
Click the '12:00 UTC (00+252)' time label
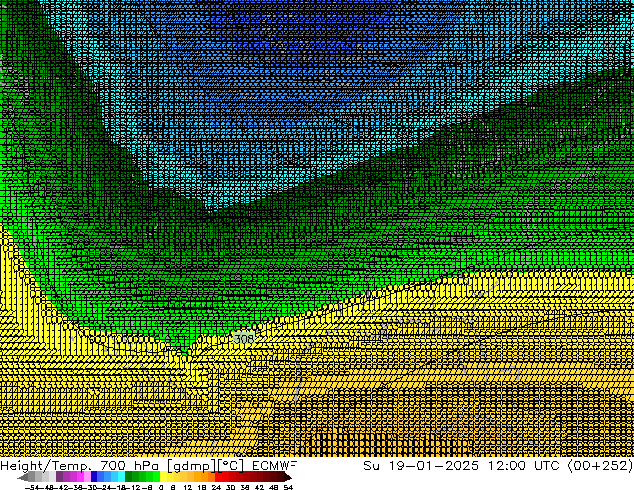(x=560, y=465)
